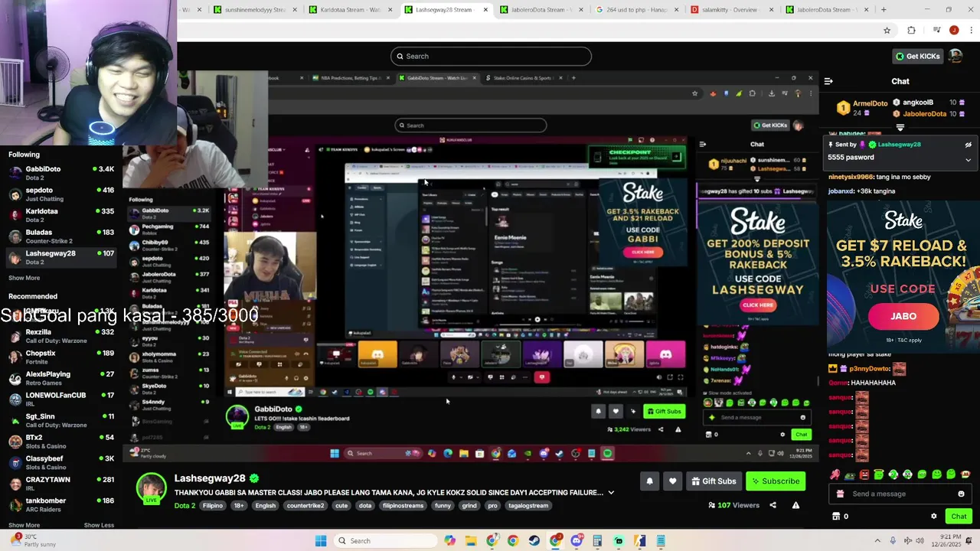The height and width of the screenshot is (551, 980).
Task: Click the Windows taskbar search box
Action: [x=385, y=541]
